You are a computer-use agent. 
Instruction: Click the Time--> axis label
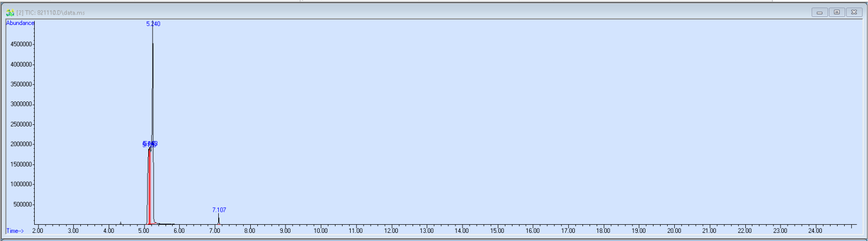(15, 231)
